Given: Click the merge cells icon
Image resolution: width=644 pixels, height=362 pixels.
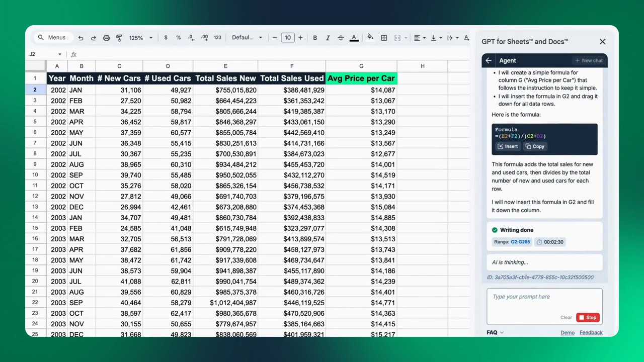Looking at the screenshot, I should pyautogui.click(x=397, y=38).
